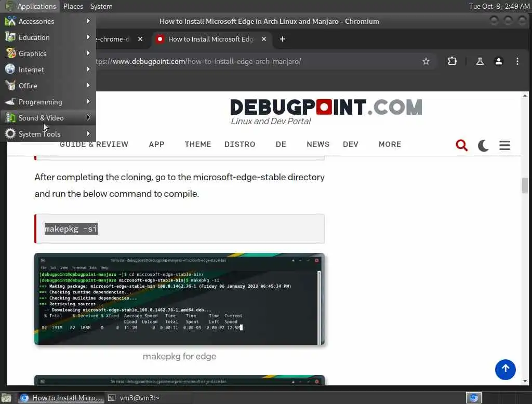Open the hamburger menu on the site
The width and height of the screenshot is (532, 404).
click(x=504, y=145)
